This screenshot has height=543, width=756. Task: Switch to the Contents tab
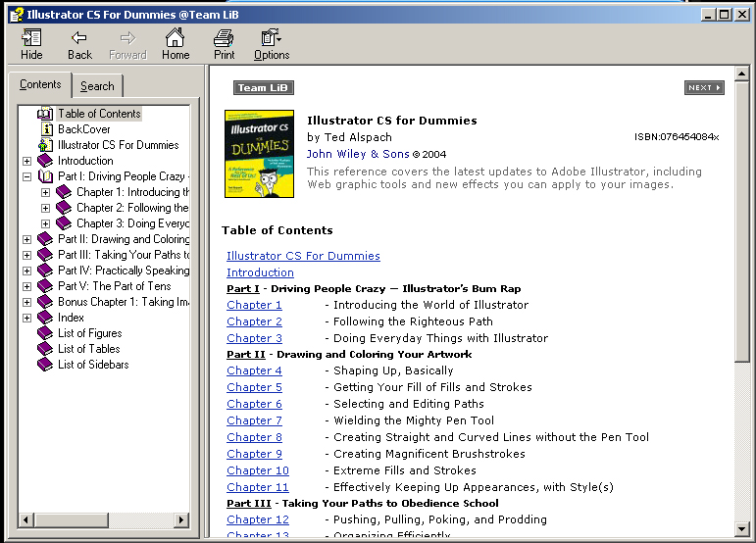(x=40, y=84)
